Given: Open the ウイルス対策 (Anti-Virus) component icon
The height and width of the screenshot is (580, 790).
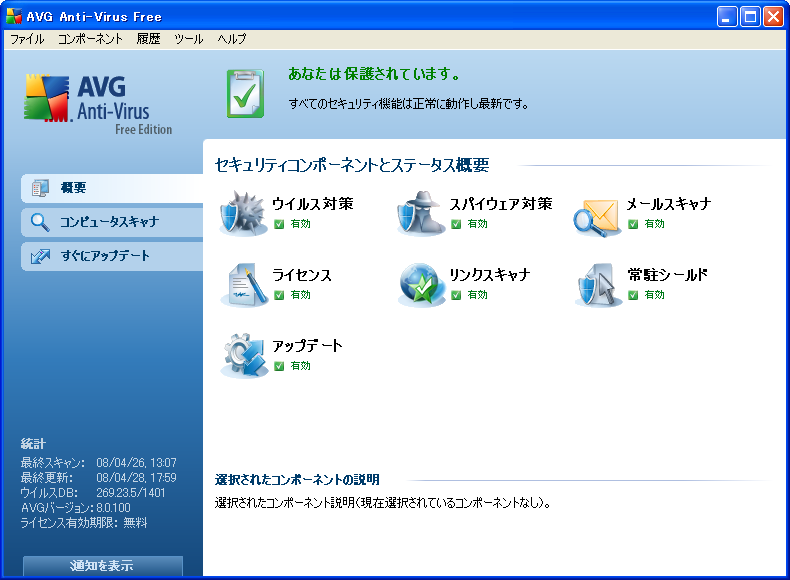Looking at the screenshot, I should pos(244,213).
